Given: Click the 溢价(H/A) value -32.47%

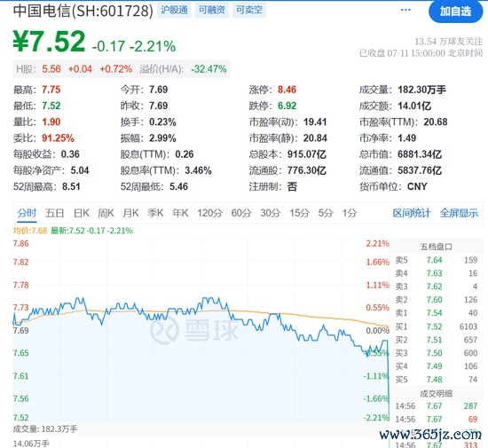Looking at the screenshot, I should coord(209,69).
